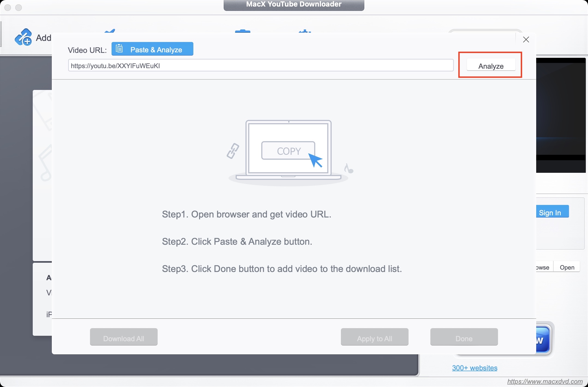588x387 pixels.
Task: Click the Download All button
Action: coord(124,338)
